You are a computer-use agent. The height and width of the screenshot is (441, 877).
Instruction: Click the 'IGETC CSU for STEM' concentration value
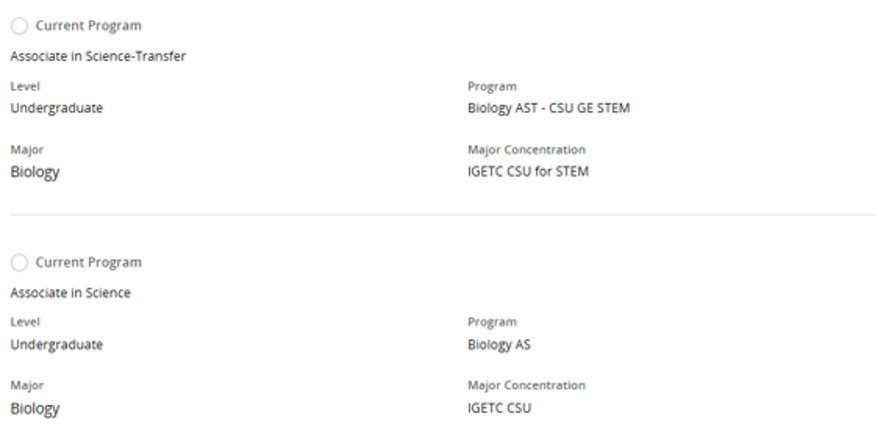[x=528, y=172]
